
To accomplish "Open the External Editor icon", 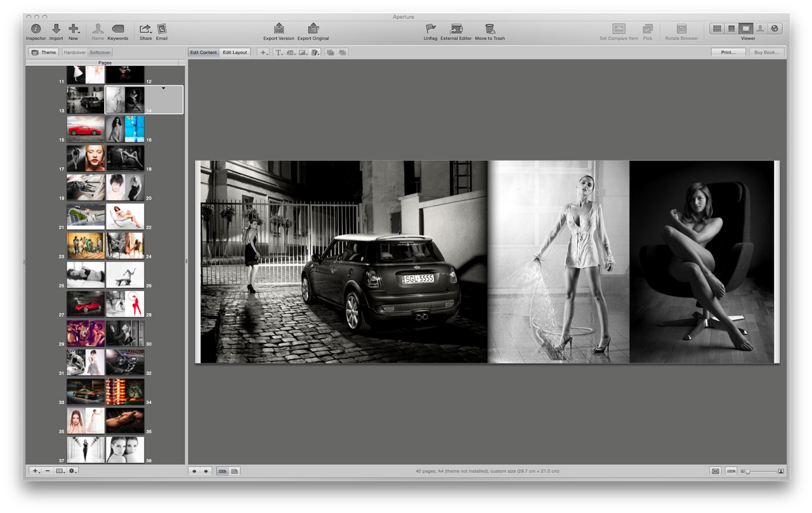I will (456, 29).
